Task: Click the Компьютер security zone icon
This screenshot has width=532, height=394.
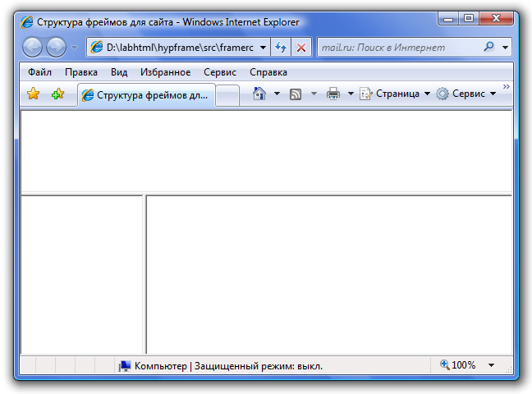Action: click(x=125, y=366)
